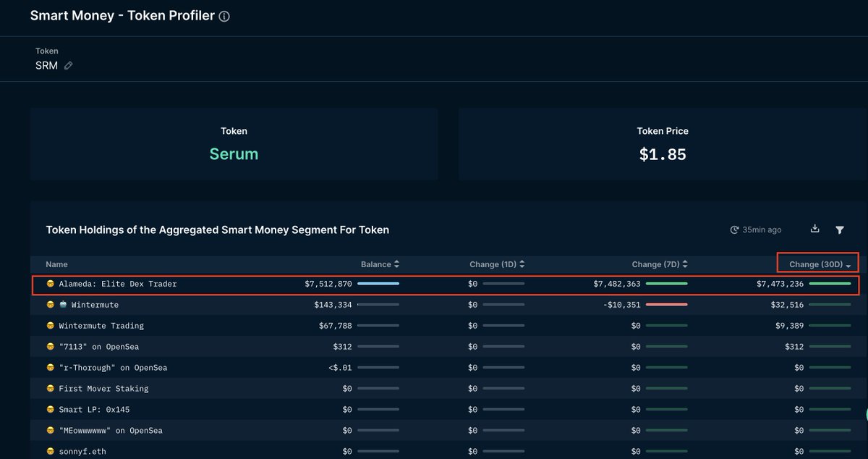Select the -$10,351 7D change cell
The width and height of the screenshot is (868, 459).
point(621,306)
